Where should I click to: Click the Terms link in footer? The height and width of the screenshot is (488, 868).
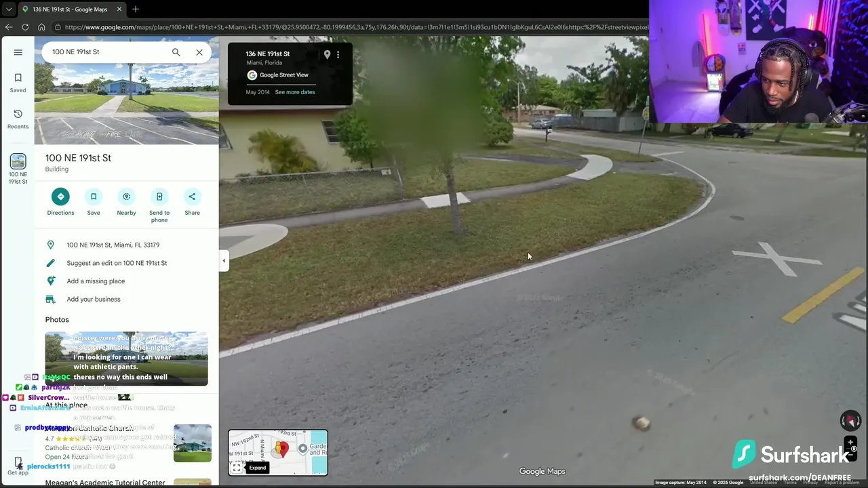[x=791, y=483]
